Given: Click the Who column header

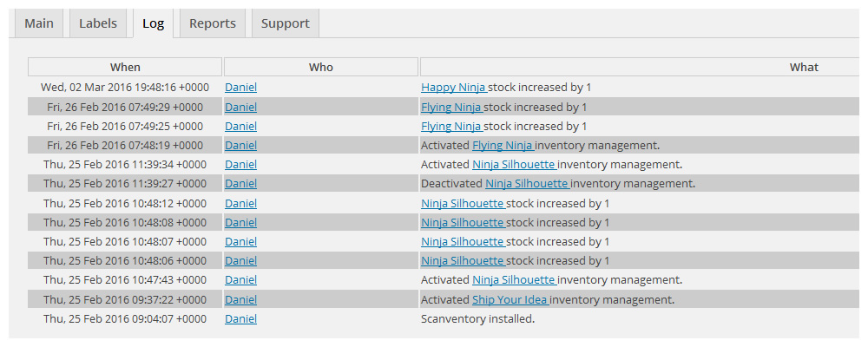Looking at the screenshot, I should pyautogui.click(x=321, y=68).
